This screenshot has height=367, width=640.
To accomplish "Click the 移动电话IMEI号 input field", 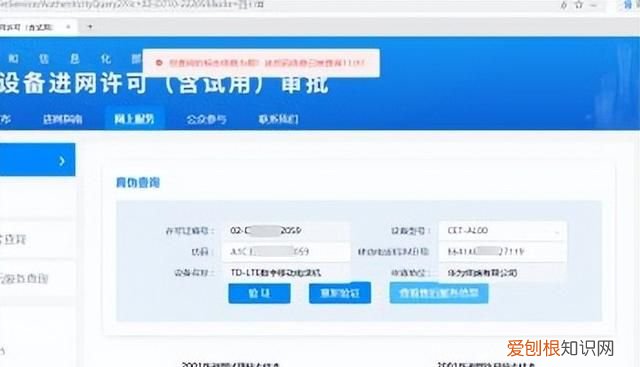I will [502, 251].
